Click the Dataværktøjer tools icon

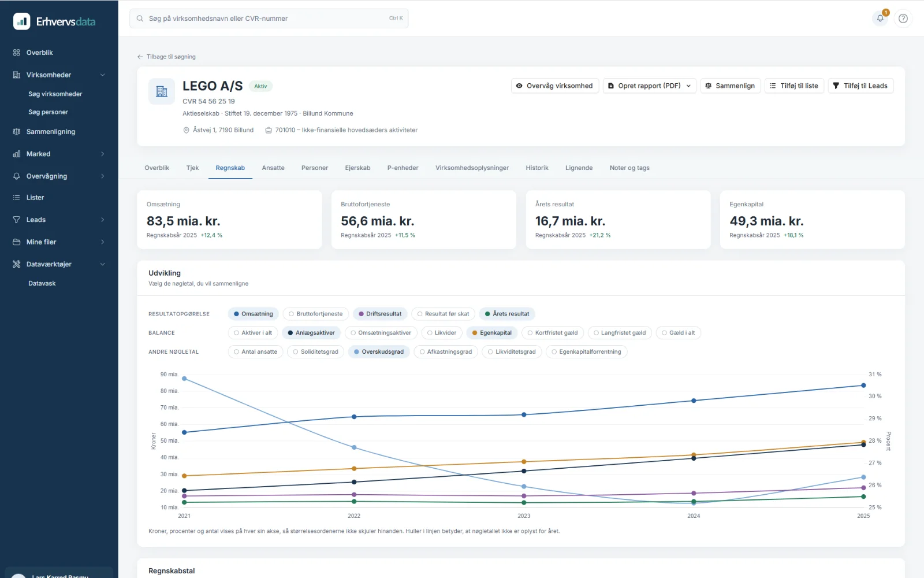tap(17, 264)
